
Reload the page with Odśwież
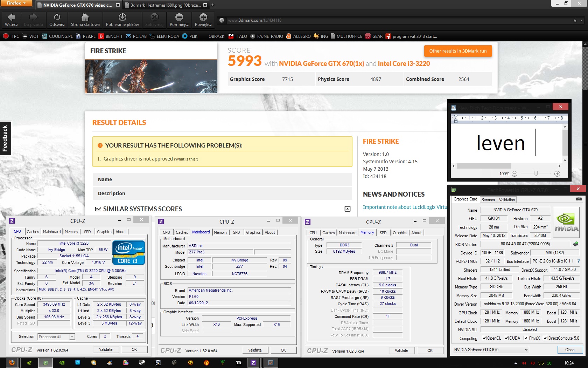click(57, 20)
